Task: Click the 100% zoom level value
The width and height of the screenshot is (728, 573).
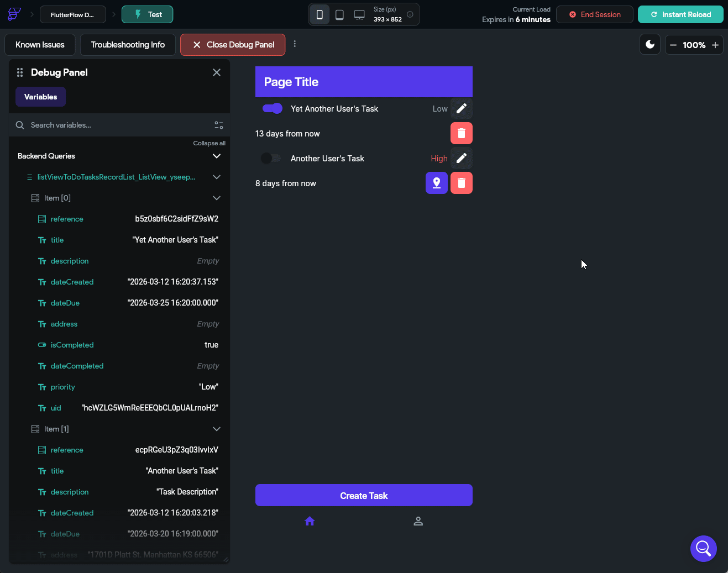Action: 694,45
